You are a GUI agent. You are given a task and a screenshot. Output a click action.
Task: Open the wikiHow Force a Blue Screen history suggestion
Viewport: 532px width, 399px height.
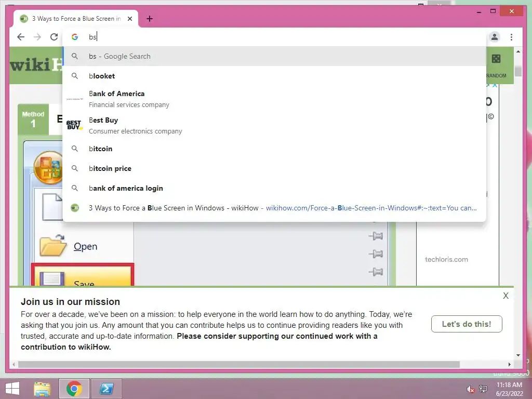click(x=274, y=208)
